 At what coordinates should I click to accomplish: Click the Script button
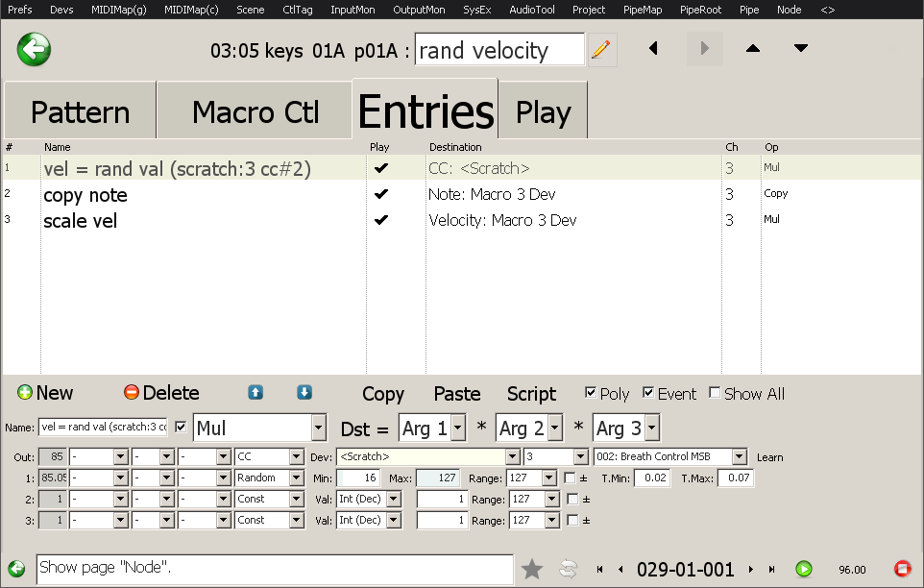531,394
